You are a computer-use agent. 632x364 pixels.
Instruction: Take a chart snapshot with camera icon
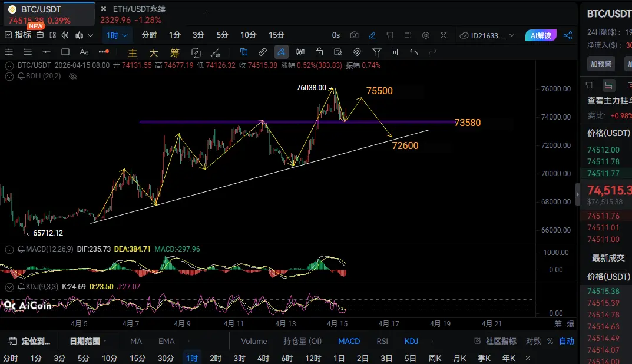354,35
